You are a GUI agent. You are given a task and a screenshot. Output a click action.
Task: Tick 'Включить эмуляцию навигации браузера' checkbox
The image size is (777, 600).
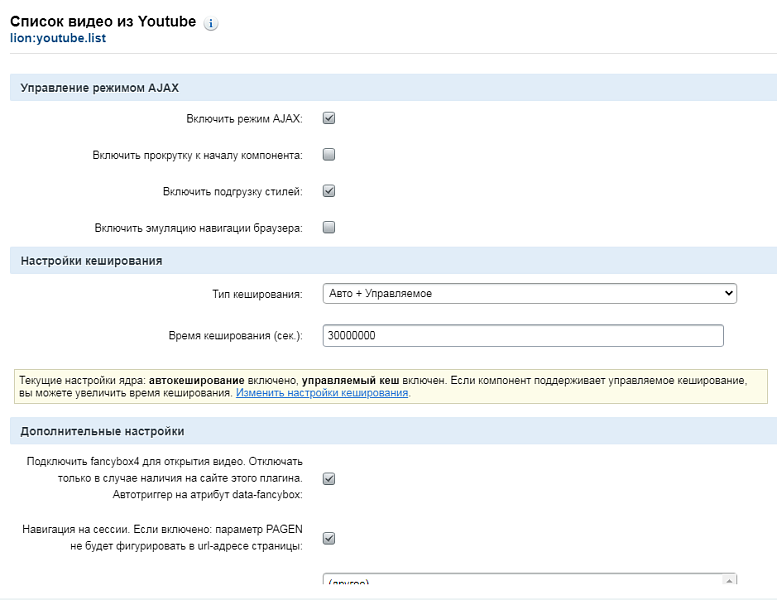[329, 227]
